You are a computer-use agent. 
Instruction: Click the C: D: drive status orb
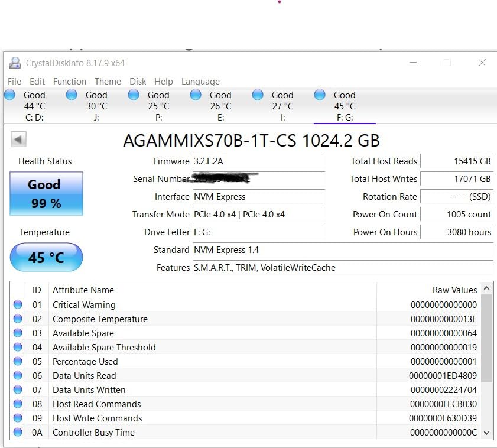coord(10,95)
